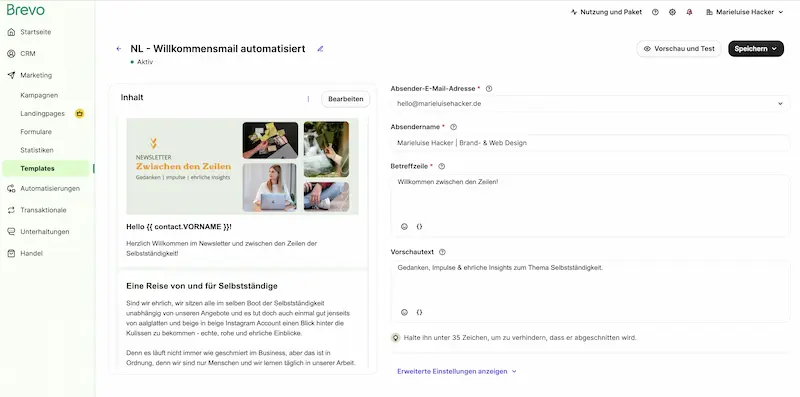Edit the template name with pencil icon
This screenshot has width=800, height=397.
[320, 49]
